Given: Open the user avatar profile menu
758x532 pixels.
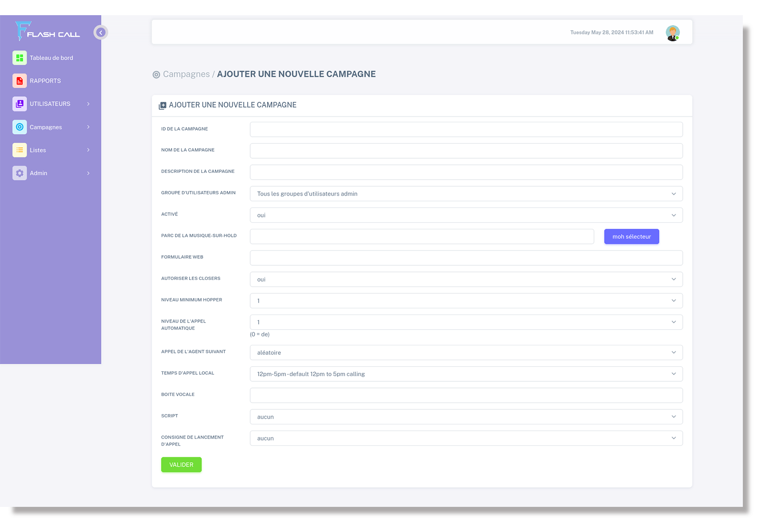Looking at the screenshot, I should tap(672, 33).
